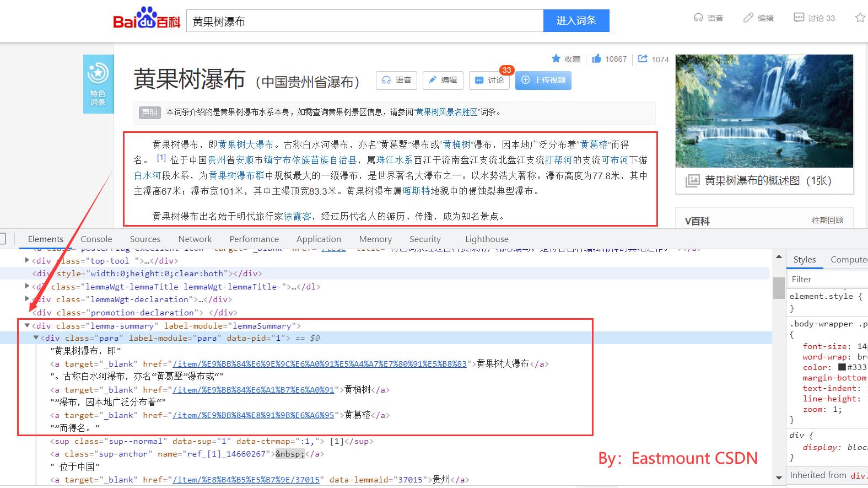This screenshot has height=488, width=868.
Task: Switch to the Network tab
Action: [195, 239]
